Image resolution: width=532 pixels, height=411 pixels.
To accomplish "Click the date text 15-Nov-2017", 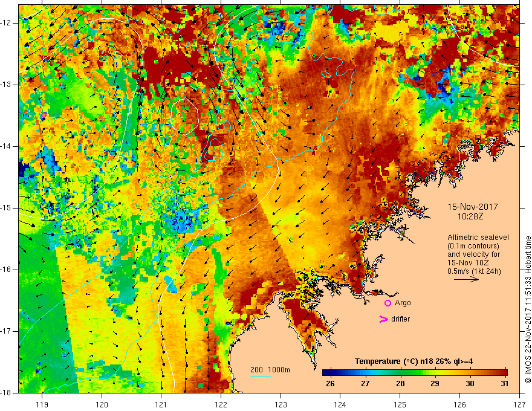I will pyautogui.click(x=473, y=207).
